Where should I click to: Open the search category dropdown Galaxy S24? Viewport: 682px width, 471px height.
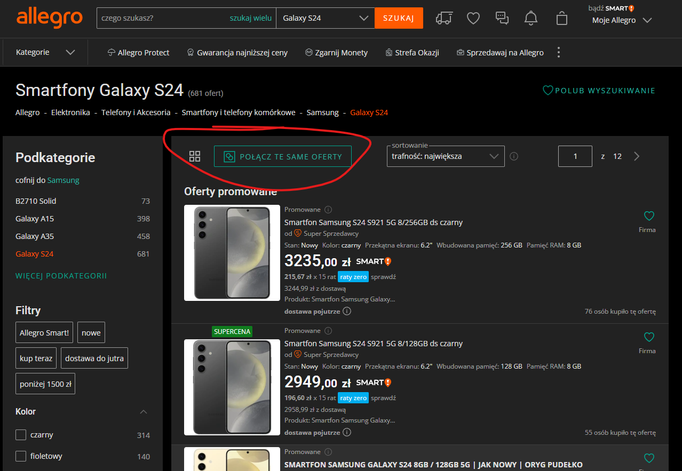pyautogui.click(x=323, y=19)
